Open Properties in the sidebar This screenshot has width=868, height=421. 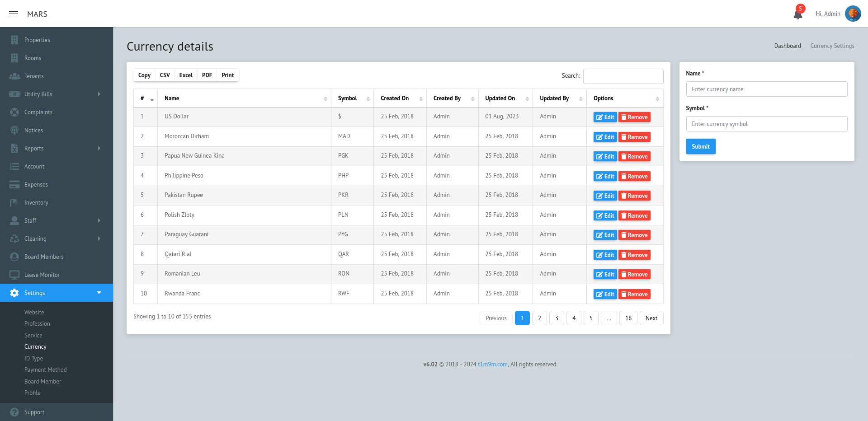point(57,40)
